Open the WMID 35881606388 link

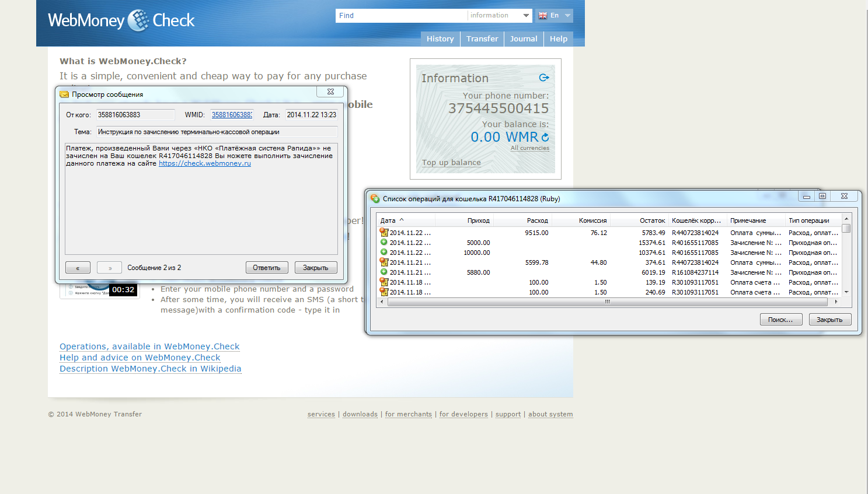tap(232, 115)
